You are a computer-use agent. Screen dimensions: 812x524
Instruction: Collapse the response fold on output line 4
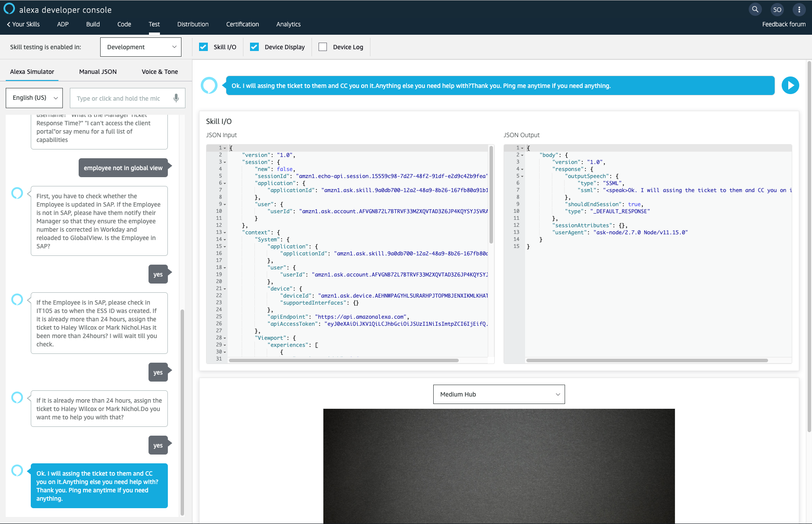(522, 169)
